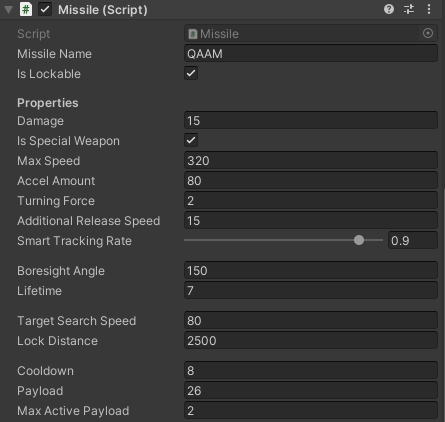Click the C# script icon in header
The height and width of the screenshot is (422, 445).
26,9
